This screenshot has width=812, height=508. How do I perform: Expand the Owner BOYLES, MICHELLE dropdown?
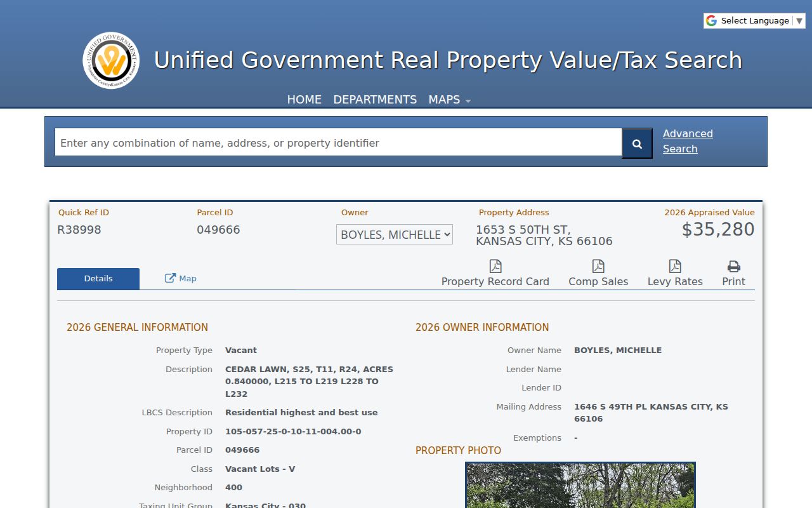(395, 234)
